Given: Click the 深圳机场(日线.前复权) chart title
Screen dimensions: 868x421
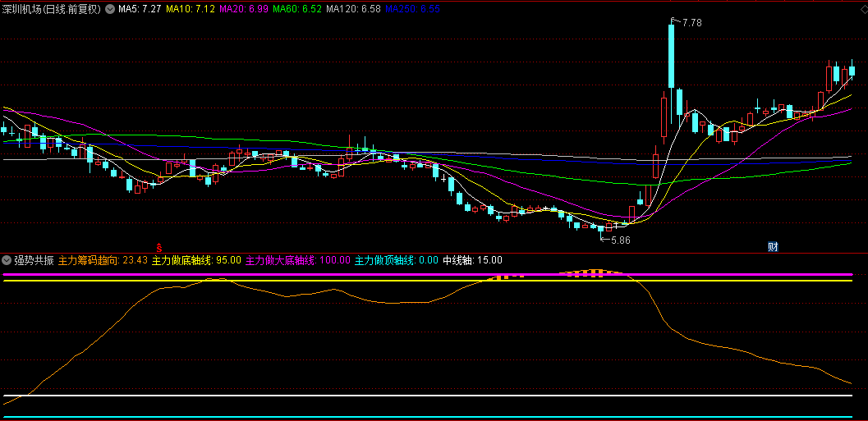Looking at the screenshot, I should tap(52, 9).
